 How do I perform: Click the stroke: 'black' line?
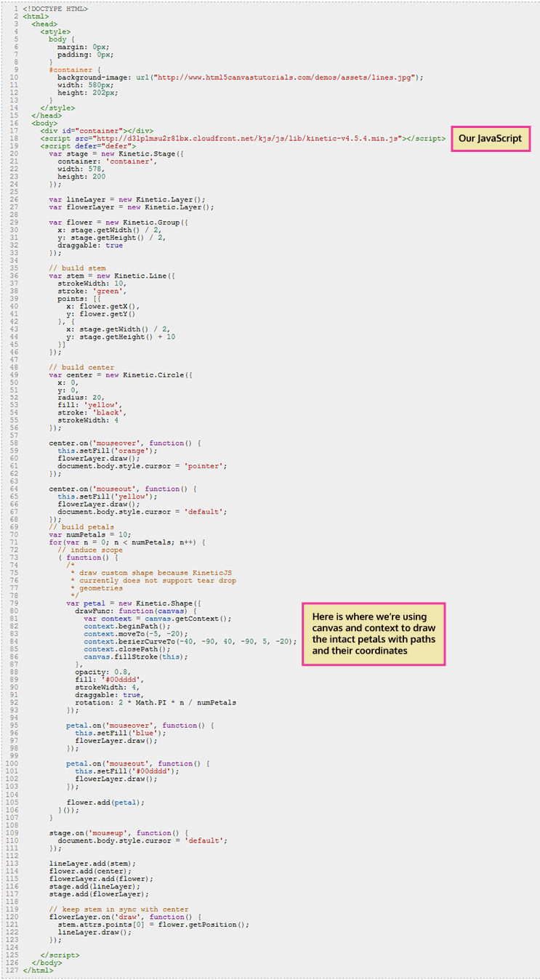[x=91, y=413]
